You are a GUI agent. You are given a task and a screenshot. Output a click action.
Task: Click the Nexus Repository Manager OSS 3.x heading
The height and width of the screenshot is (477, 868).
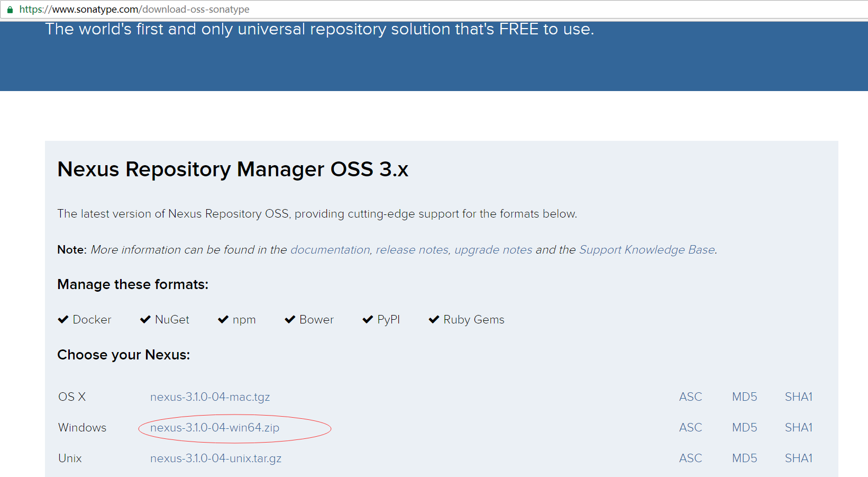click(x=233, y=169)
